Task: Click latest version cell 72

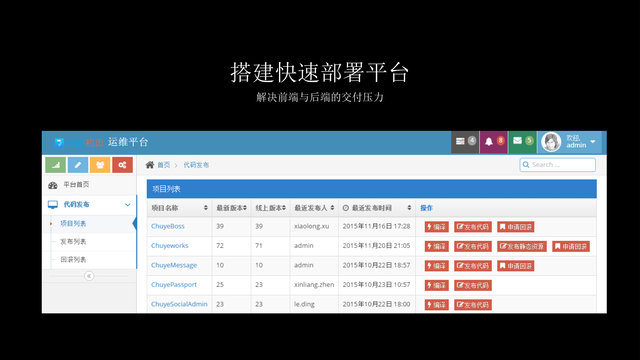Action: [x=220, y=246]
